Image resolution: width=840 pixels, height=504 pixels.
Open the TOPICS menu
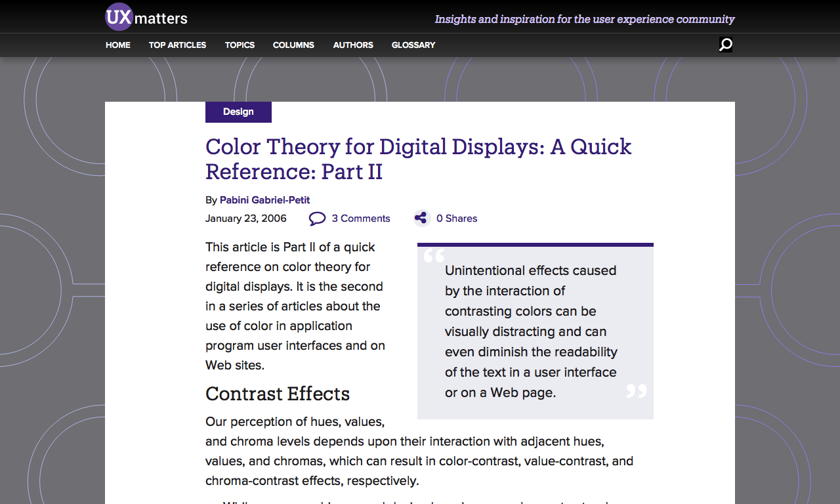240,45
